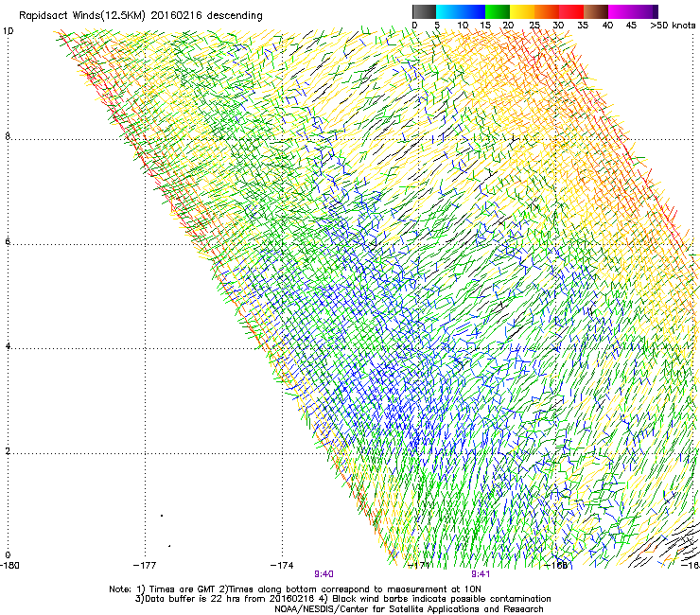The image size is (700, 615).
Task: Click the red 30–35 knots legend swatch
Action: (571, 11)
